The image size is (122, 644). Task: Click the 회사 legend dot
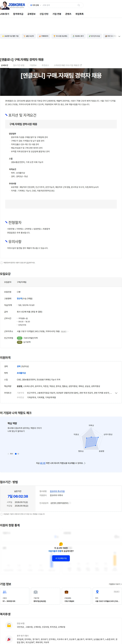coord(8,454)
